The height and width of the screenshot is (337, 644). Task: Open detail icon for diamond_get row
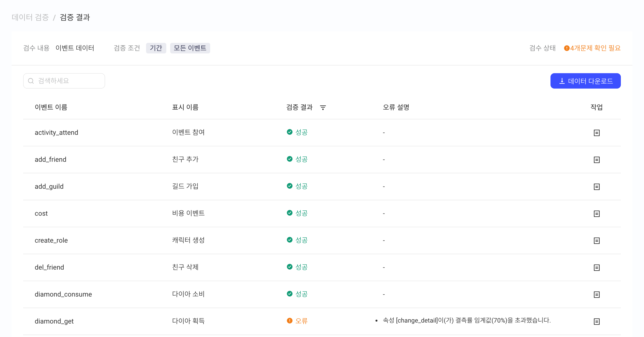[x=597, y=321]
